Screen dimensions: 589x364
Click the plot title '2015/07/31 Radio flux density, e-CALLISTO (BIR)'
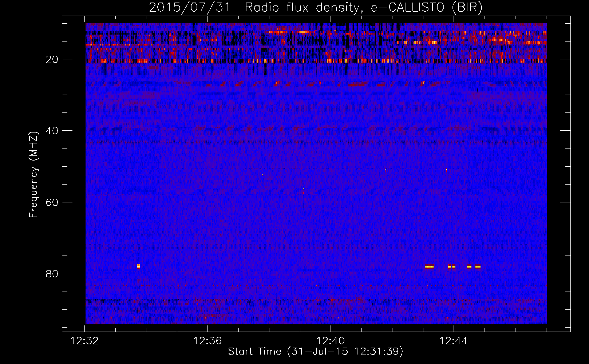316,7
